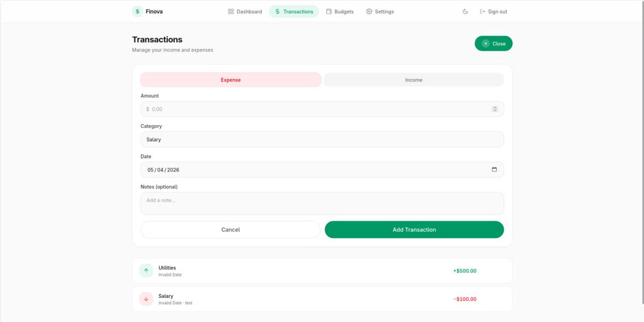
Task: Click the Finova dollar logo icon
Action: point(137,11)
